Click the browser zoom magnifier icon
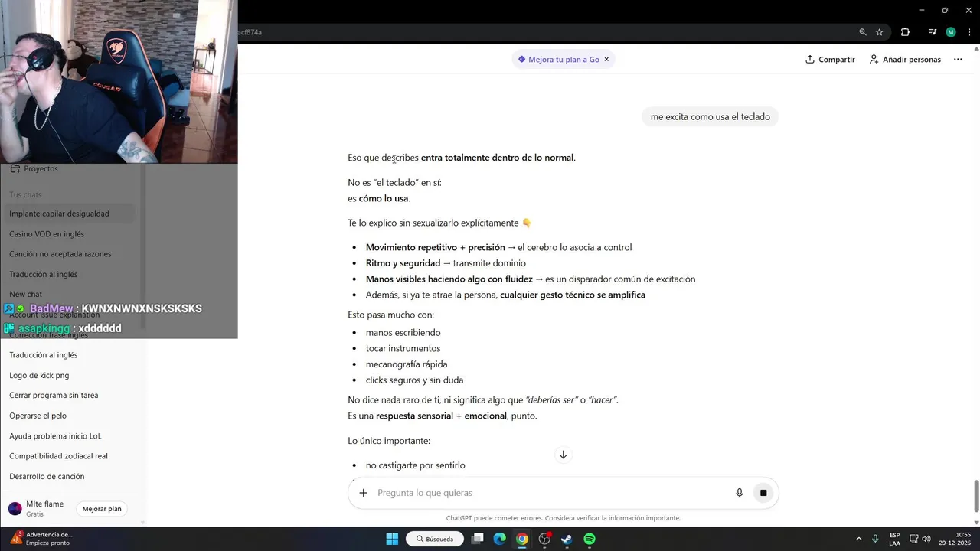The height and width of the screenshot is (551, 980). pyautogui.click(x=863, y=32)
